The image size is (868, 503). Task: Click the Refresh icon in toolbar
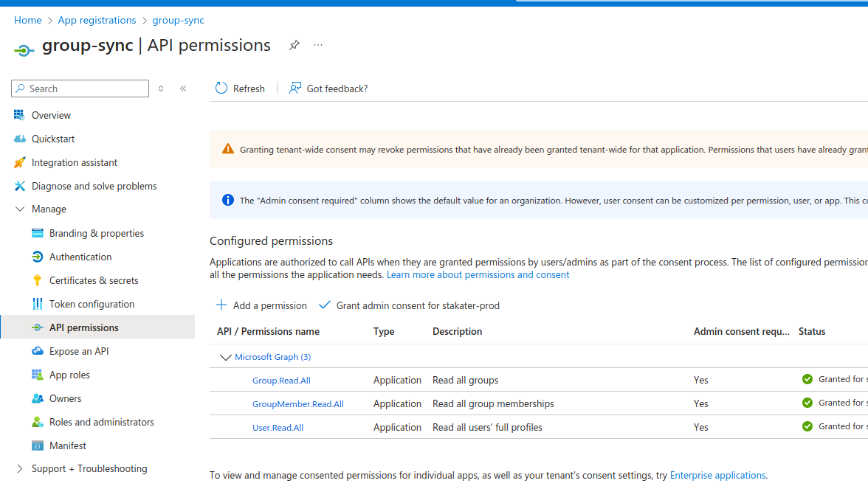point(221,89)
